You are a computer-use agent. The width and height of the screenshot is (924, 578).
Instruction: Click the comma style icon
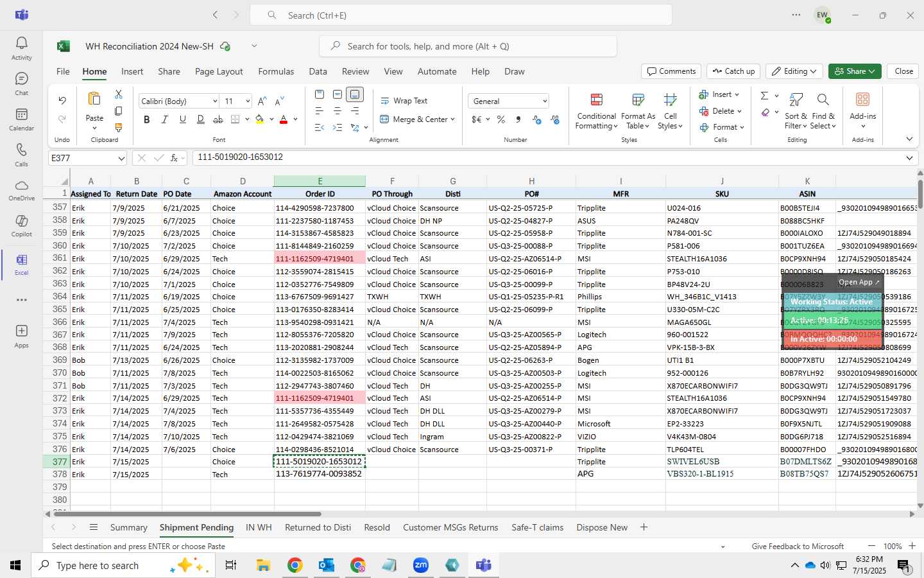point(518,119)
